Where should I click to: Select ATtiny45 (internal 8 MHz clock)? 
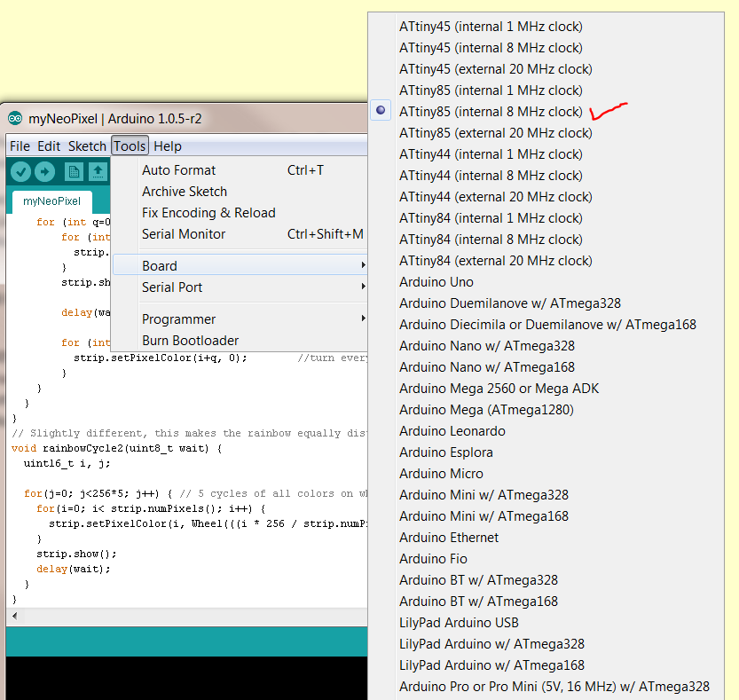coord(491,48)
